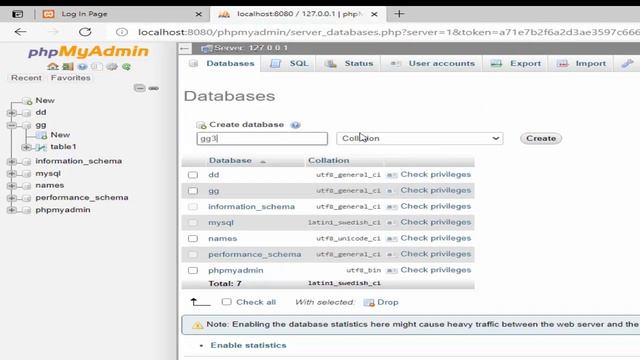View site information icon in address bar

pos(122,32)
